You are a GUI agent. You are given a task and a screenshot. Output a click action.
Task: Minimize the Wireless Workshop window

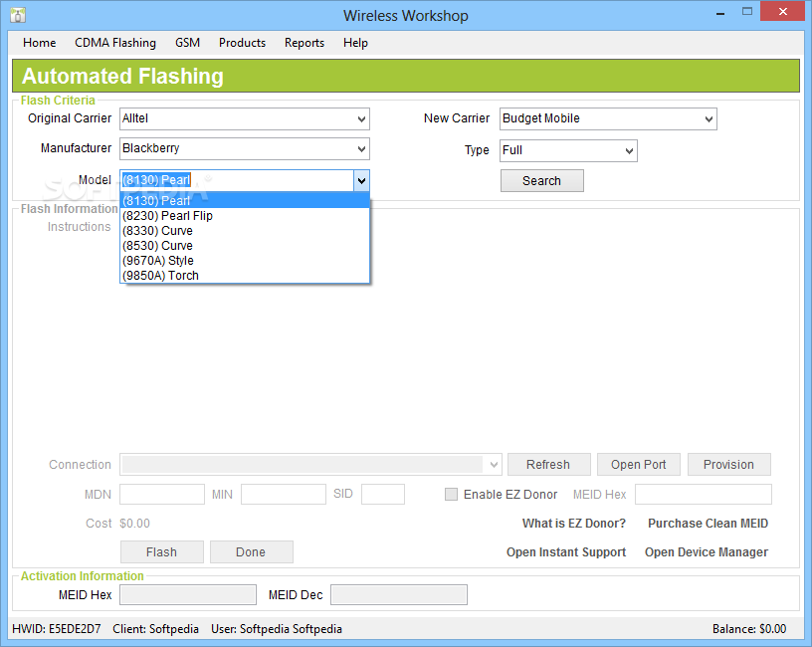pos(719,12)
